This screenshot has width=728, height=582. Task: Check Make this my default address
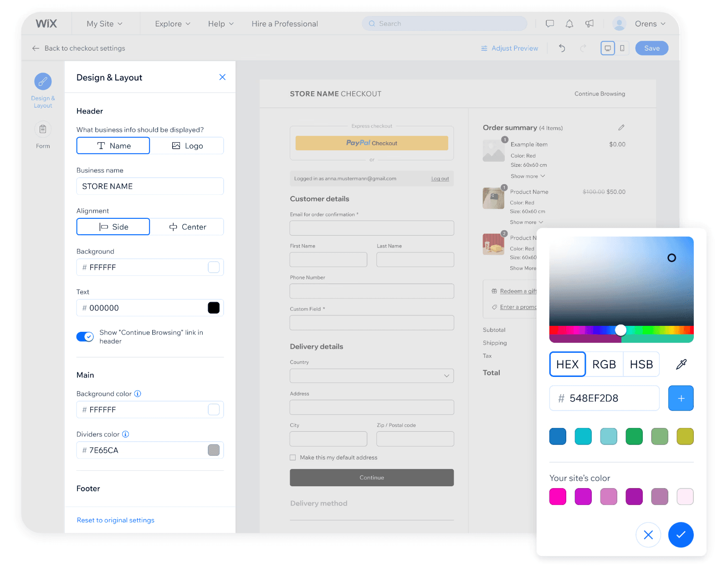click(293, 458)
